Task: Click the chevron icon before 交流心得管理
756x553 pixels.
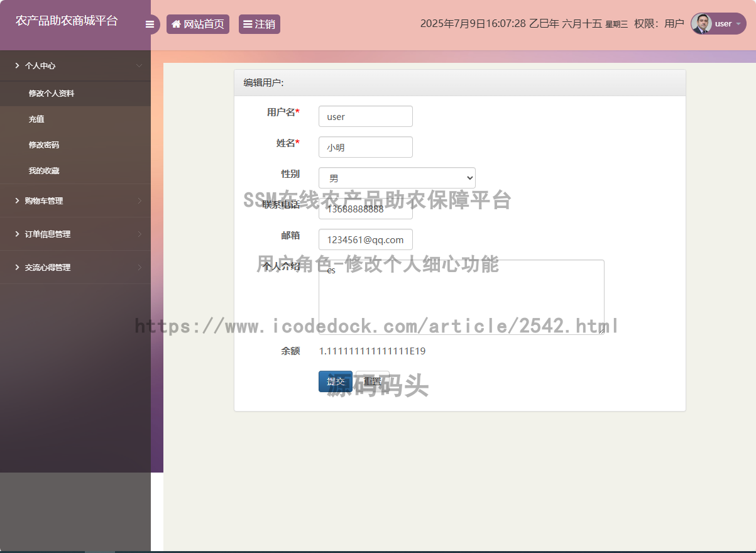Action: [17, 267]
